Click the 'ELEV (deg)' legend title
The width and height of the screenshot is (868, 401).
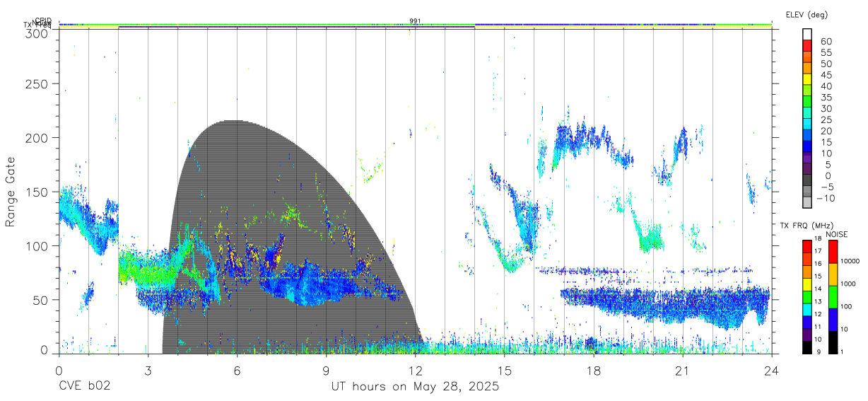tap(807, 15)
